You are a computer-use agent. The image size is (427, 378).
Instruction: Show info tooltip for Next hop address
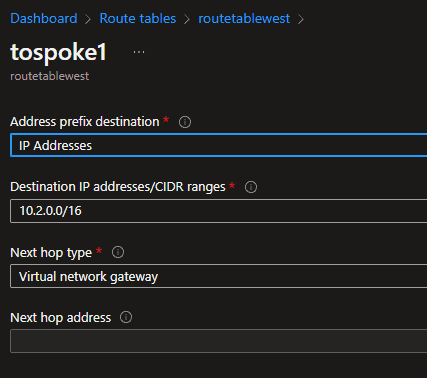126,317
